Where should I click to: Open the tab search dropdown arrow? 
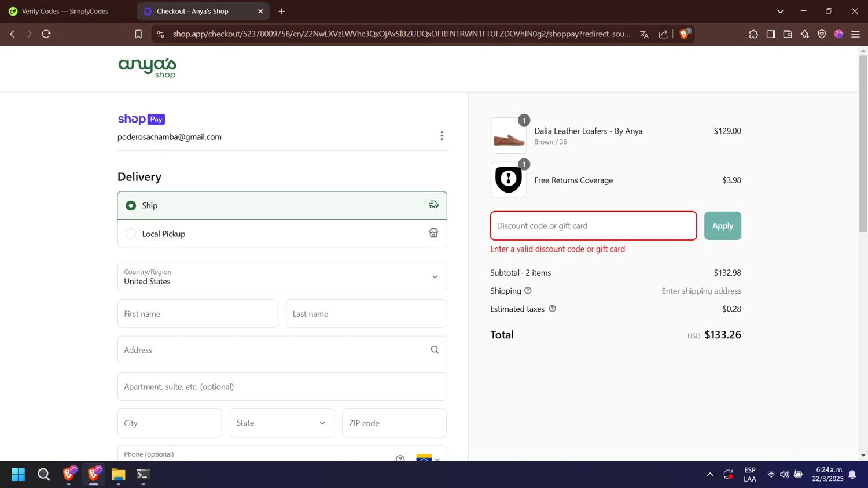click(x=780, y=11)
